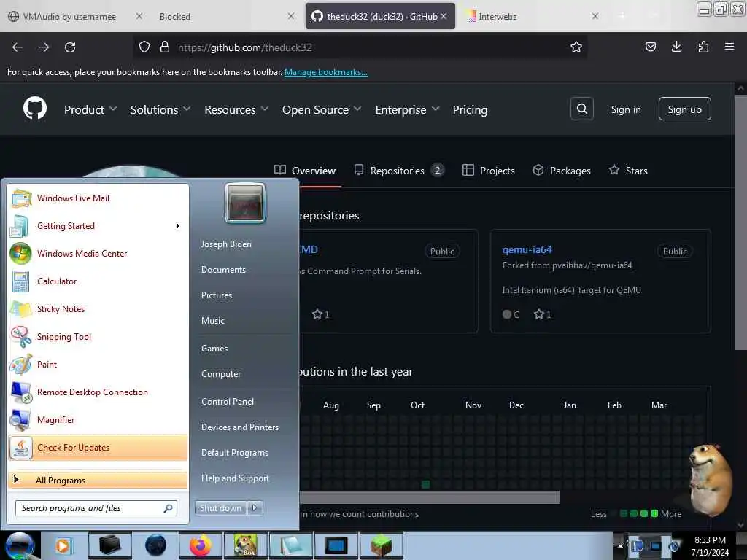747x560 pixels.
Task: Launch Windows Media Center
Action: [x=98, y=253]
